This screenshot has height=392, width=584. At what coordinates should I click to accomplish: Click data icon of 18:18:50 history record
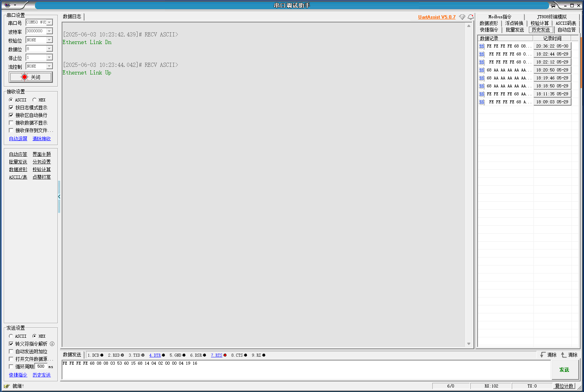pos(482,86)
